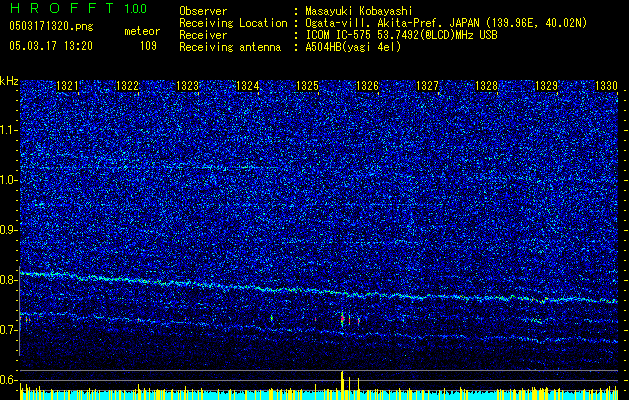Click time marker 1323 on time axis
Image resolution: width=629 pixels, height=400 pixels.
(x=187, y=85)
